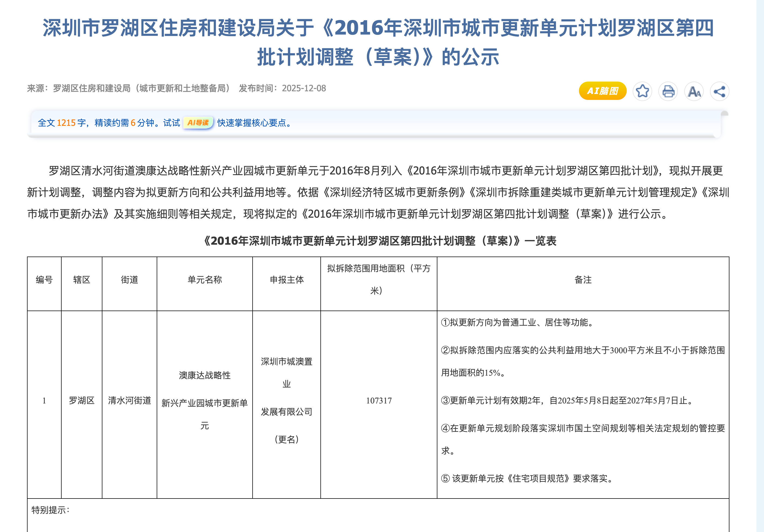Click the orange word count 1215
Viewport: 764px width, 532px height.
coord(66,123)
